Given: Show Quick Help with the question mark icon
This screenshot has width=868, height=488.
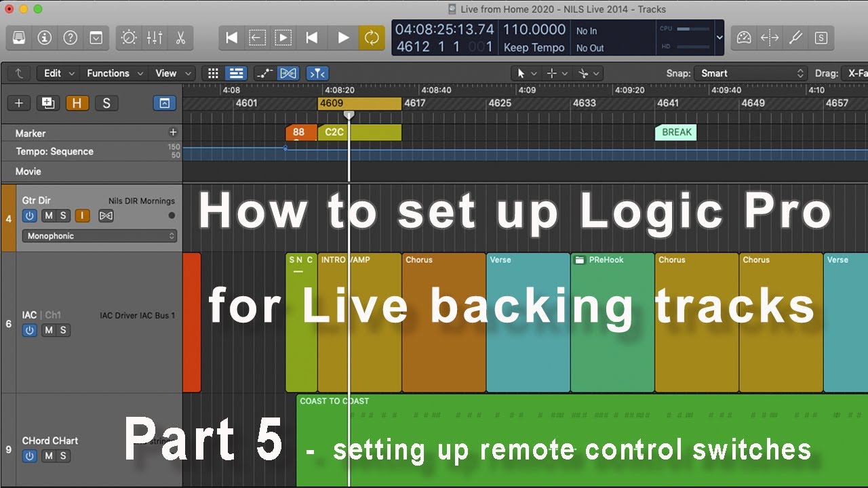Looking at the screenshot, I should [x=71, y=38].
